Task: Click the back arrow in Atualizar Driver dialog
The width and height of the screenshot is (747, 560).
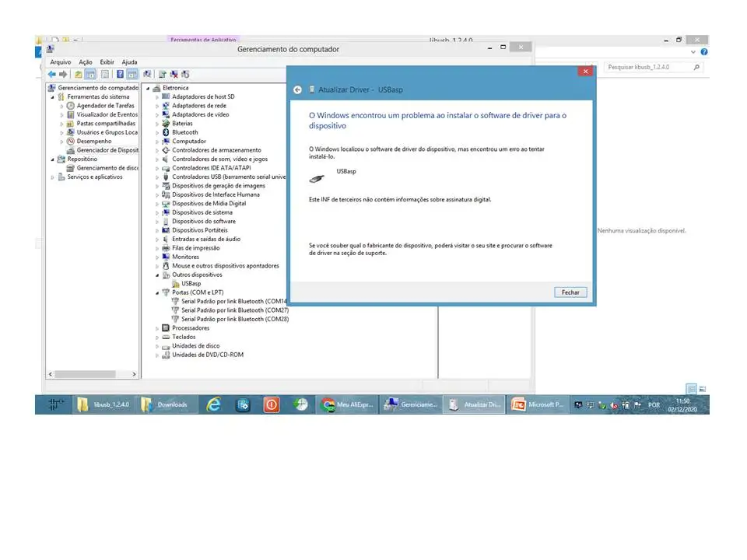Action: tap(298, 89)
